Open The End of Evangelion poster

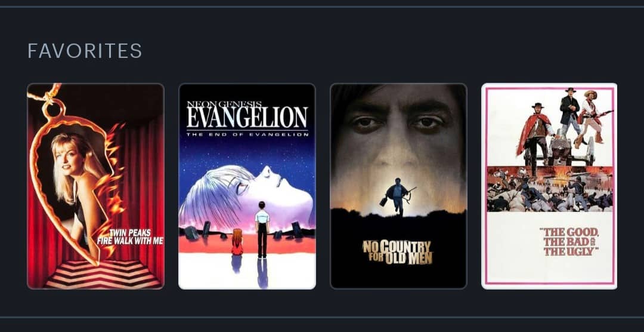tap(247, 186)
